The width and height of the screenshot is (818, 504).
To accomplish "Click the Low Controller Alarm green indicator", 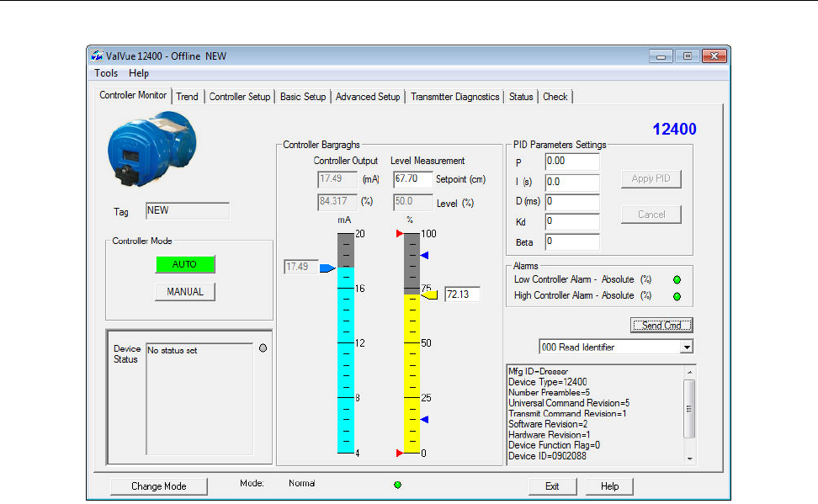I will coord(677,279).
